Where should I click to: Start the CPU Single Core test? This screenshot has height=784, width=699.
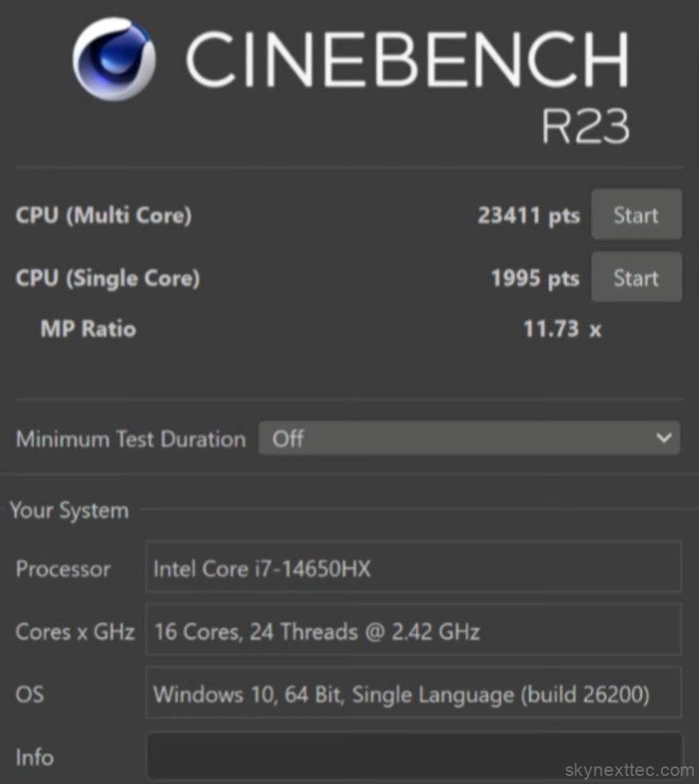click(x=636, y=277)
